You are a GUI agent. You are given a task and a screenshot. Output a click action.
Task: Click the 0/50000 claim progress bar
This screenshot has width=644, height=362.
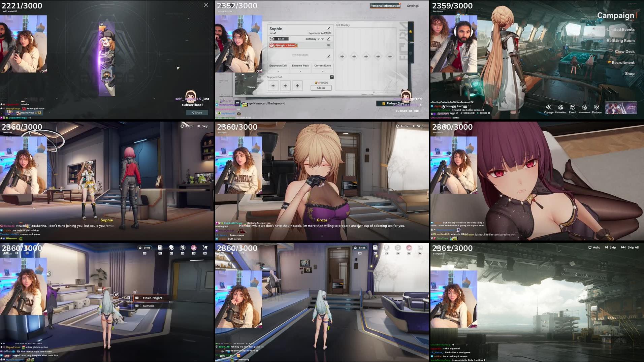click(x=322, y=83)
